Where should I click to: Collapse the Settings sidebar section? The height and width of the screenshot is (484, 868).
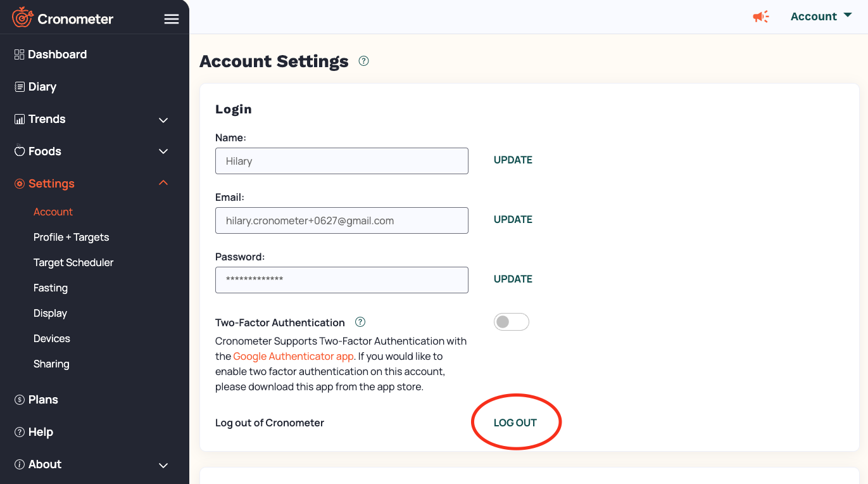tap(163, 183)
